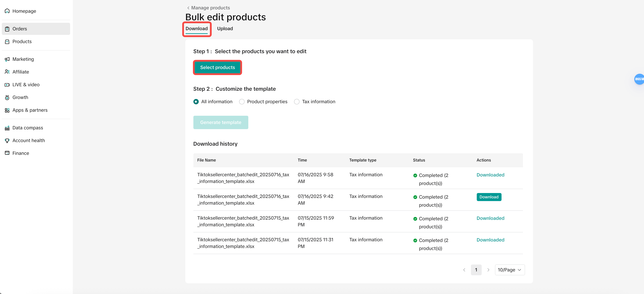The height and width of the screenshot is (294, 644).
Task: Click Downloaded link for 07/16/2025 9:58 AM row
Action: [490, 175]
